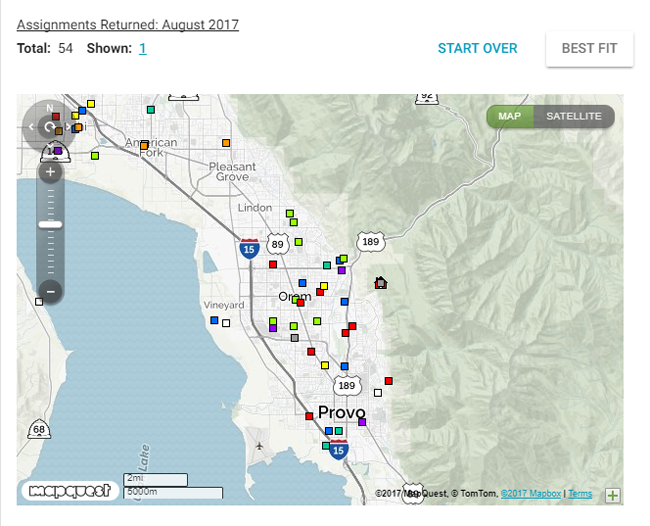Click the purple marker next to Provo label

(x=362, y=422)
